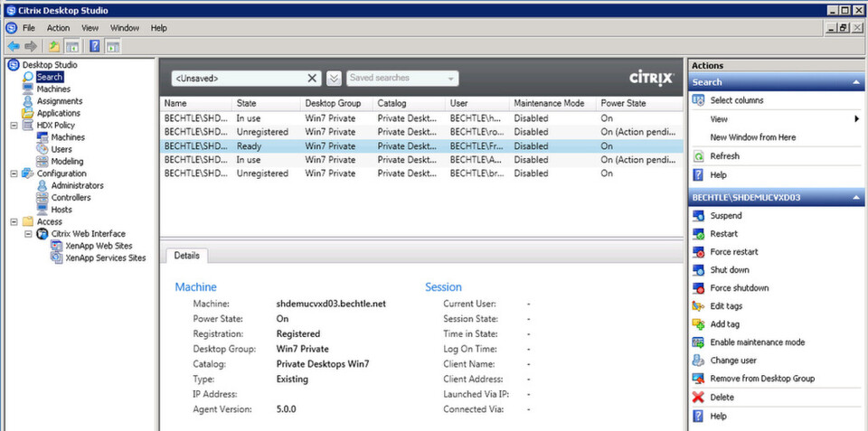Select the row with state Ready
Screen dimensions: 868x431
(421, 146)
